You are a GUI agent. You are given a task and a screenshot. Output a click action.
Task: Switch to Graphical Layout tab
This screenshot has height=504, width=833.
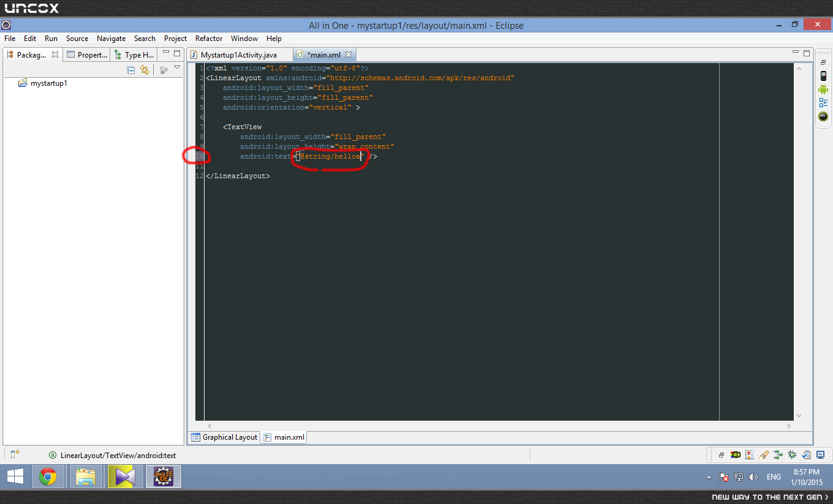[x=224, y=437]
